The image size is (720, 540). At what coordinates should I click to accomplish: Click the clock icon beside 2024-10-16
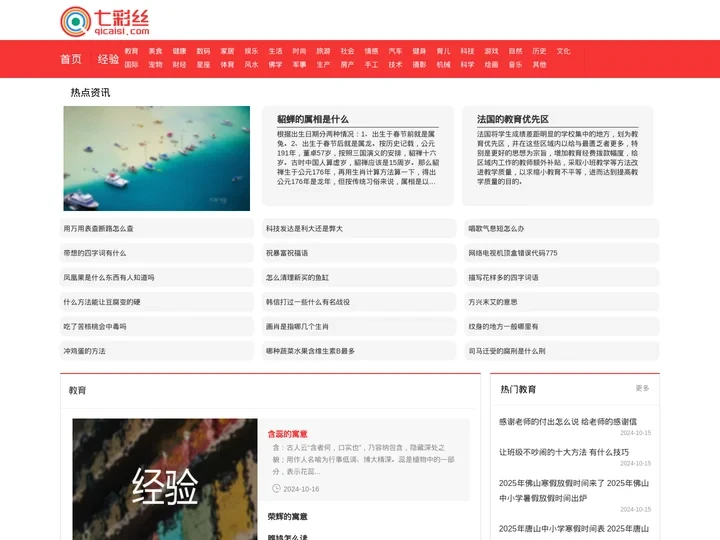point(276,489)
